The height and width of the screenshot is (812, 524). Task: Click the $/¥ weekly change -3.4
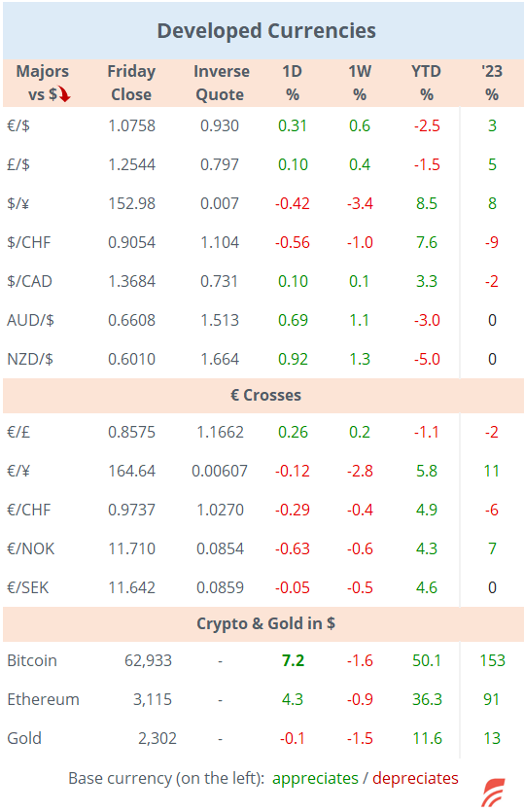[x=360, y=203]
